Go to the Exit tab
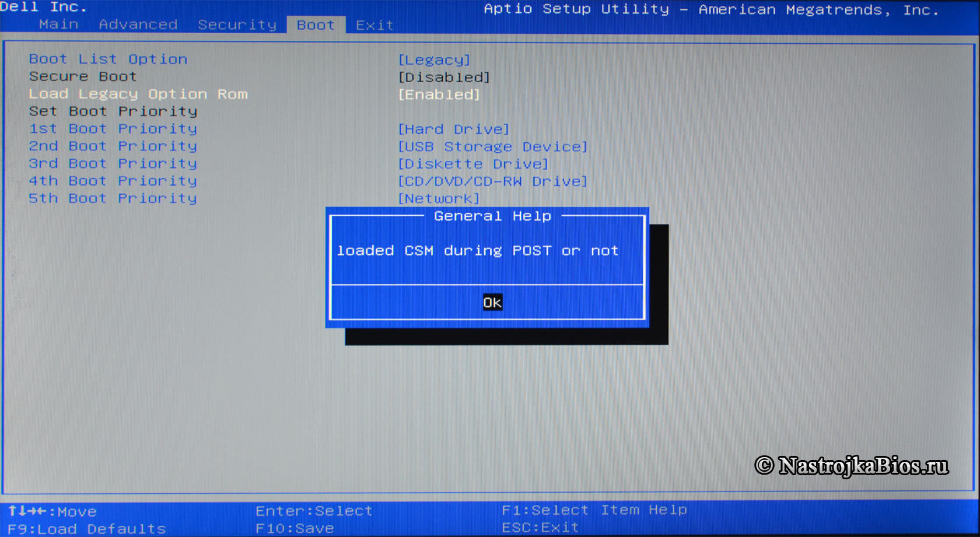Viewport: 980px width, 537px height. [x=374, y=25]
